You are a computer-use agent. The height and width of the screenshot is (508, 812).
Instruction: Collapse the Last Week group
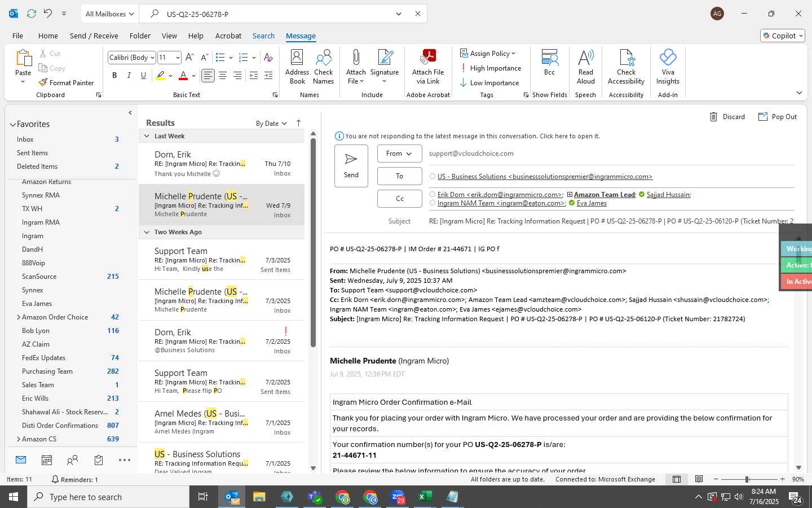click(147, 136)
